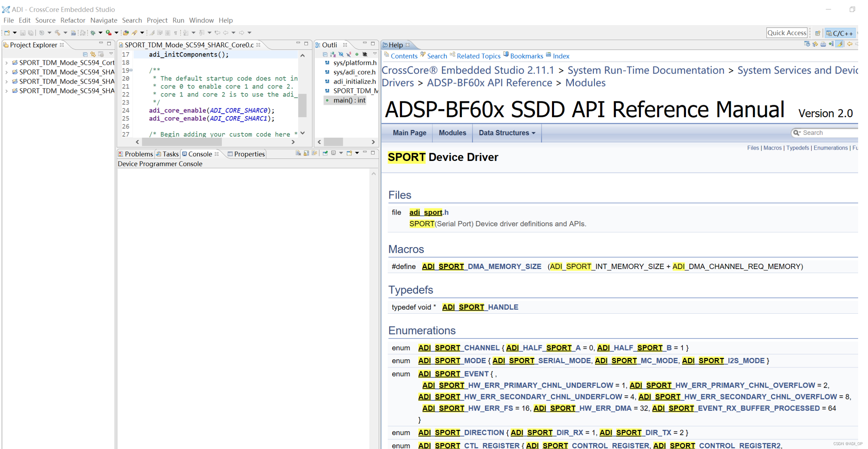The width and height of the screenshot is (868, 449).
Task: Toggle Group Includes icon in Outline
Action: pyautogui.click(x=365, y=54)
